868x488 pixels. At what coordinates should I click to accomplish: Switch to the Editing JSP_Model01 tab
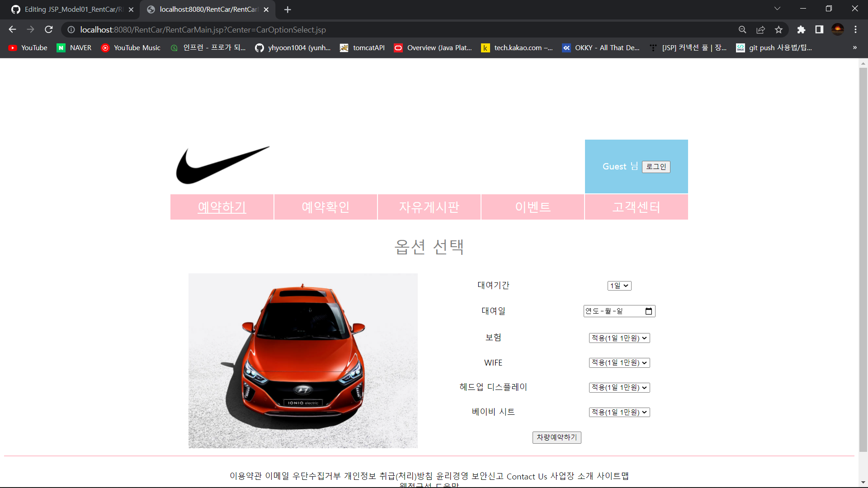point(68,9)
